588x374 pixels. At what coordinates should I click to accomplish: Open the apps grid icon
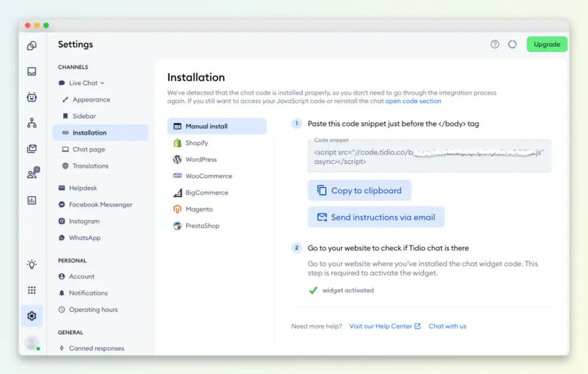click(x=32, y=290)
